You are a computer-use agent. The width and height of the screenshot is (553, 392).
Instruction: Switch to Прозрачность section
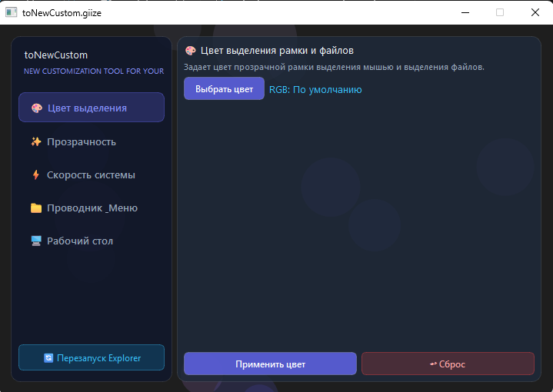(x=92, y=141)
